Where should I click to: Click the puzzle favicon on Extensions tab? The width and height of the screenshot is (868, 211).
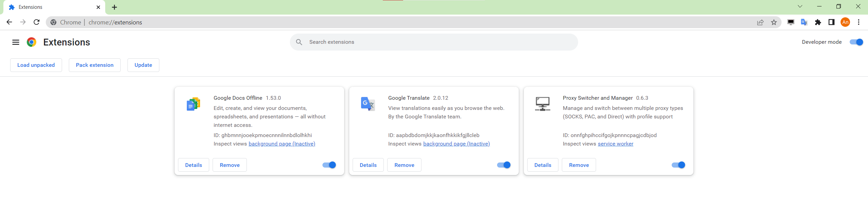[x=12, y=7]
